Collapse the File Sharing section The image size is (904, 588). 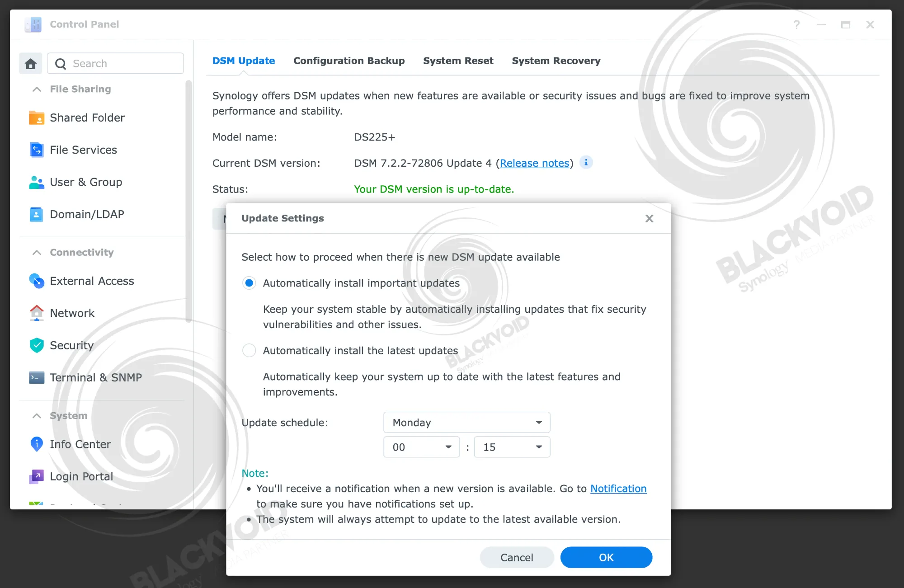point(37,89)
